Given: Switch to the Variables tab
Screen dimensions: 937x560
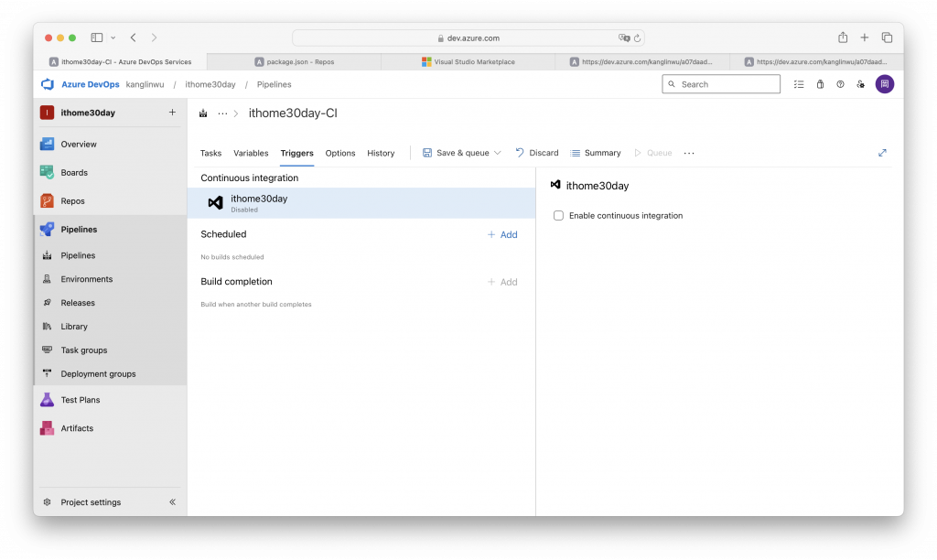Looking at the screenshot, I should (x=251, y=153).
